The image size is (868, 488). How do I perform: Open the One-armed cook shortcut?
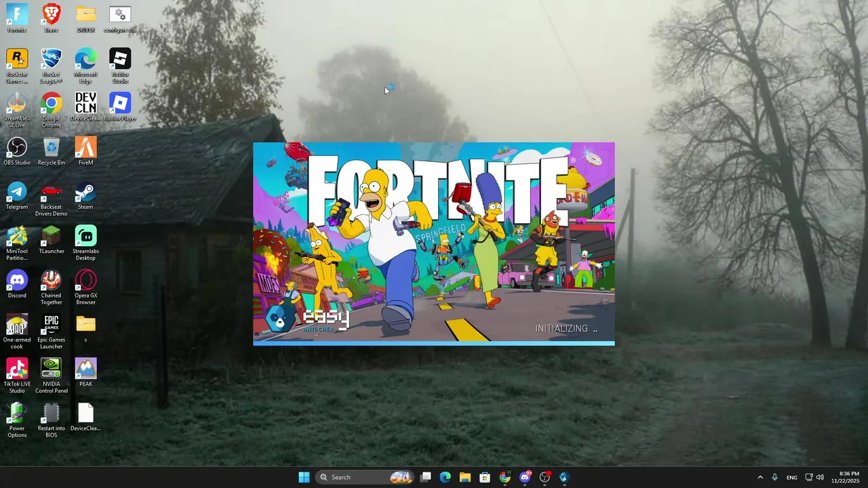point(17,332)
